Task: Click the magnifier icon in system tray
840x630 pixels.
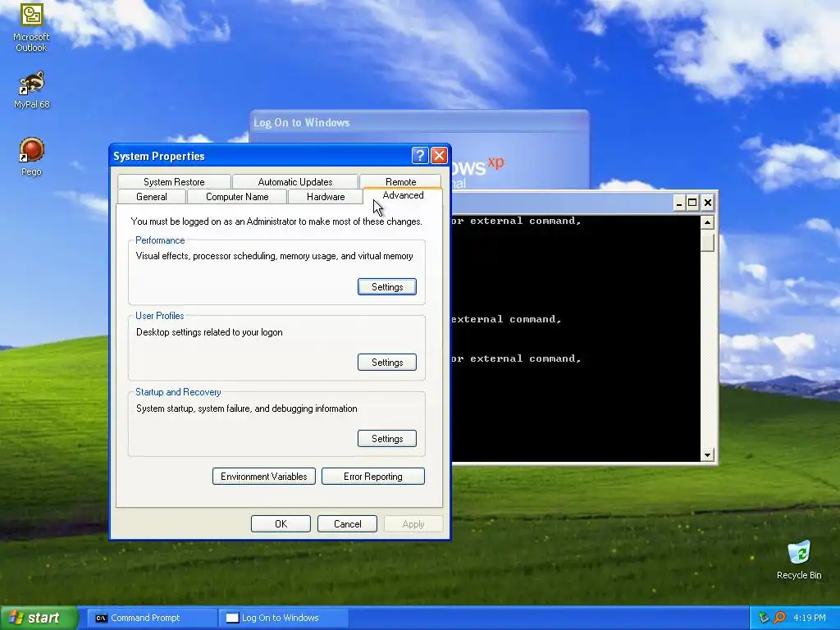Action: (779, 618)
